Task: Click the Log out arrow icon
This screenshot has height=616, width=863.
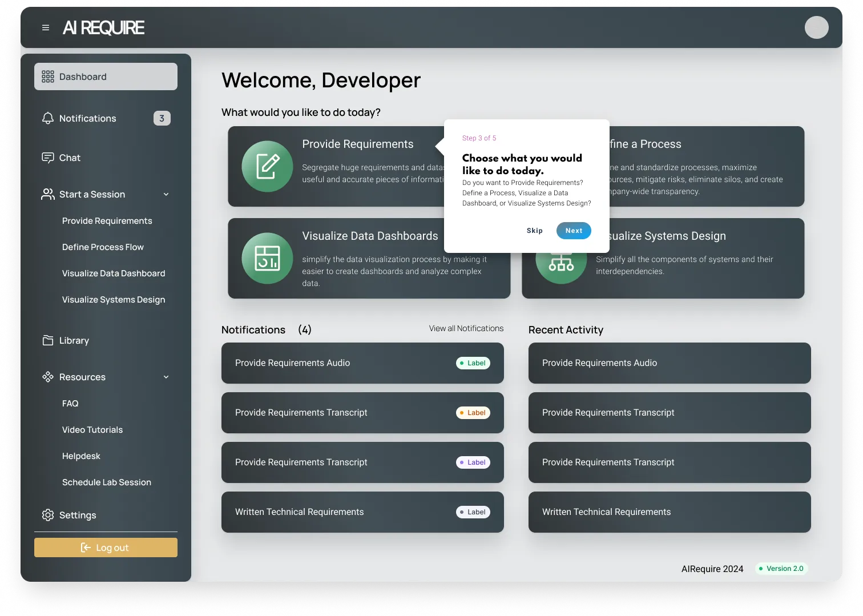Action: (x=86, y=547)
